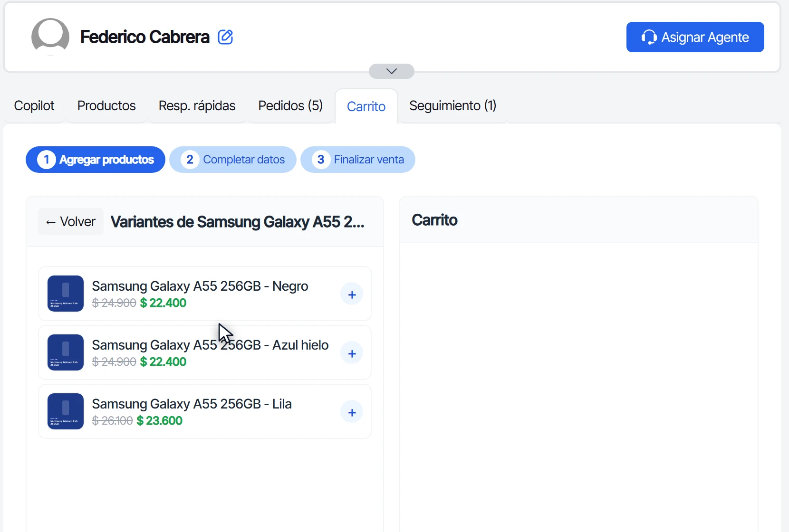
Task: Click the $ 23.600 discounted price
Action: click(x=159, y=421)
